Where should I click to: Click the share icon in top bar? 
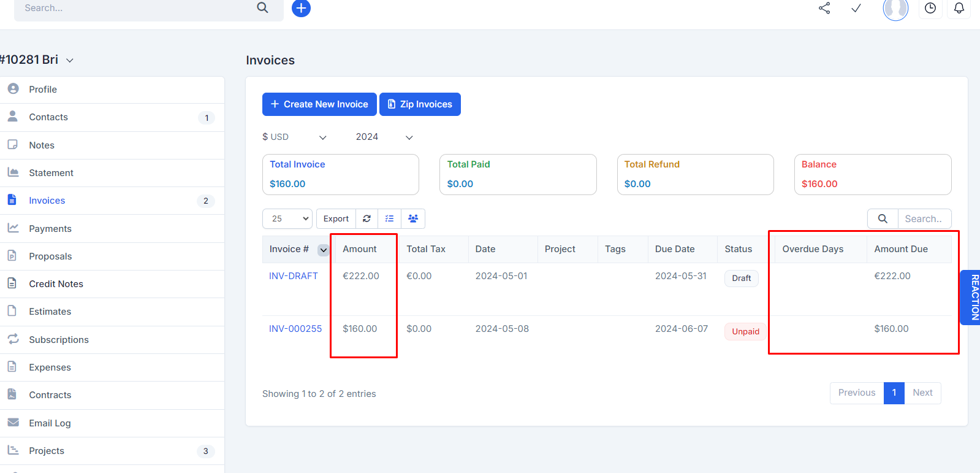(x=824, y=8)
